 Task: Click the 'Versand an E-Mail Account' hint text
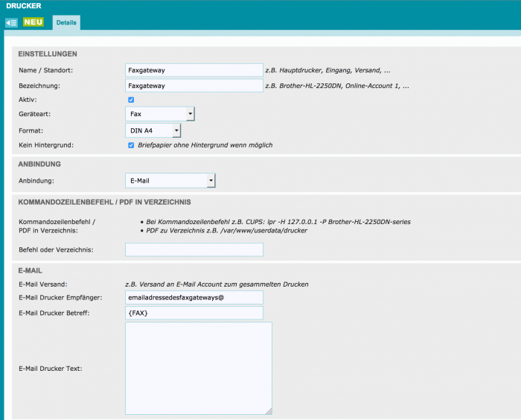click(x=217, y=284)
